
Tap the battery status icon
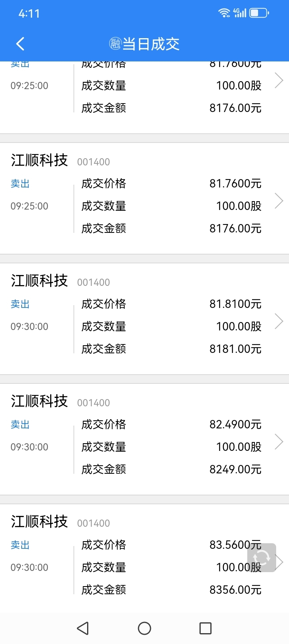tap(259, 13)
